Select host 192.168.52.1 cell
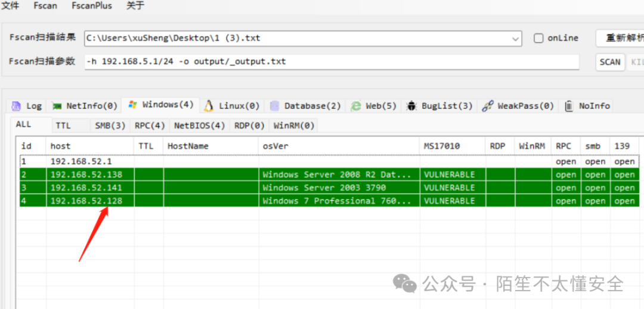644x309 pixels. [x=91, y=161]
